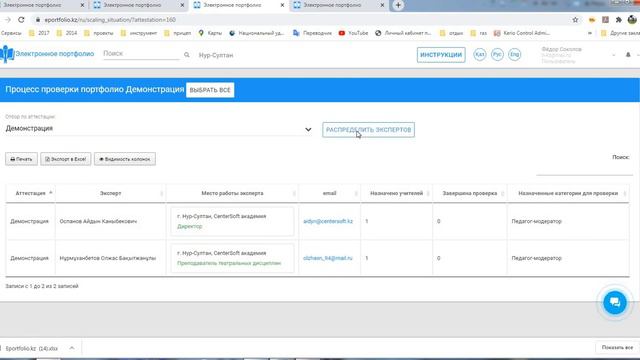Click the site search magnifier icon

click(187, 55)
